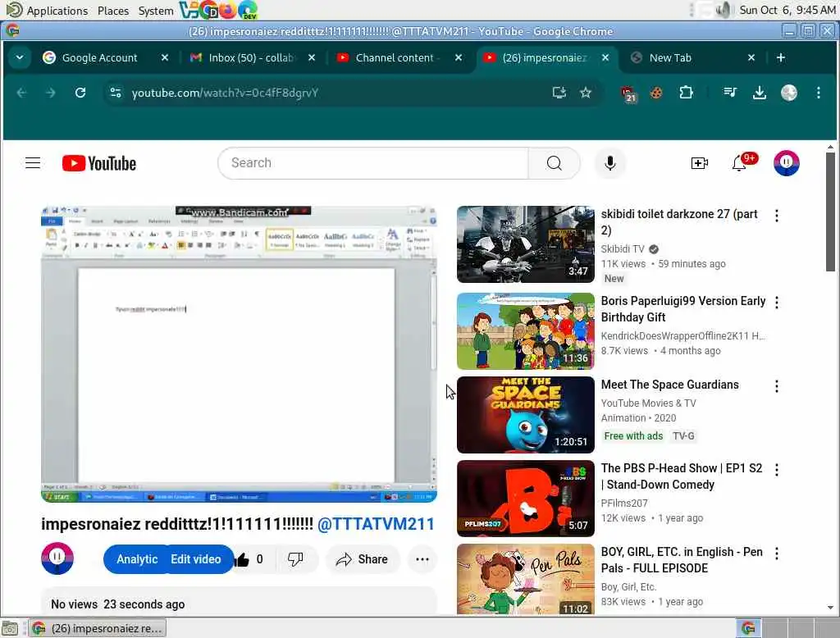Open the Places menu
This screenshot has height=638, width=840.
113,11
